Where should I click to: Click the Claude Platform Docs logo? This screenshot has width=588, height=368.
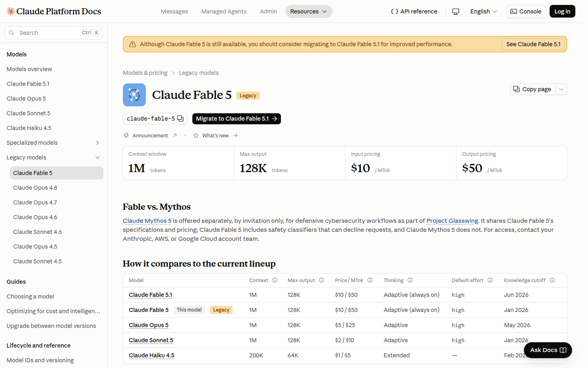[x=54, y=11]
